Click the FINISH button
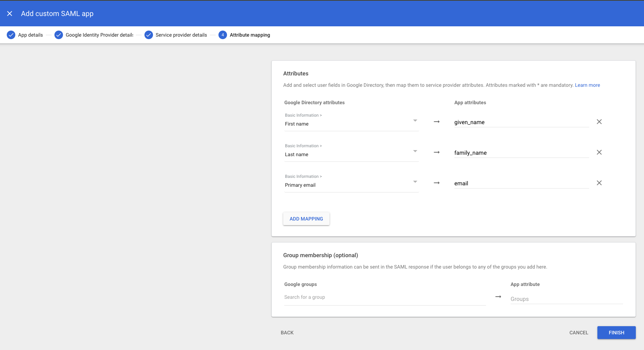Screen dimensions: 644x350 coord(616,333)
